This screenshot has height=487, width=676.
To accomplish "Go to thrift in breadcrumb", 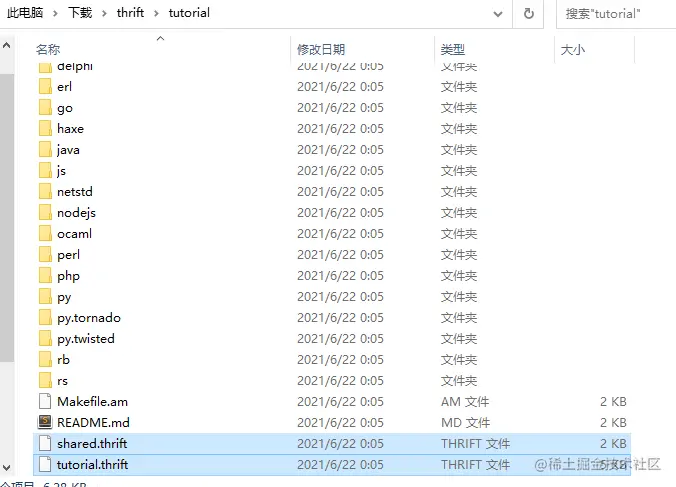I will (130, 13).
